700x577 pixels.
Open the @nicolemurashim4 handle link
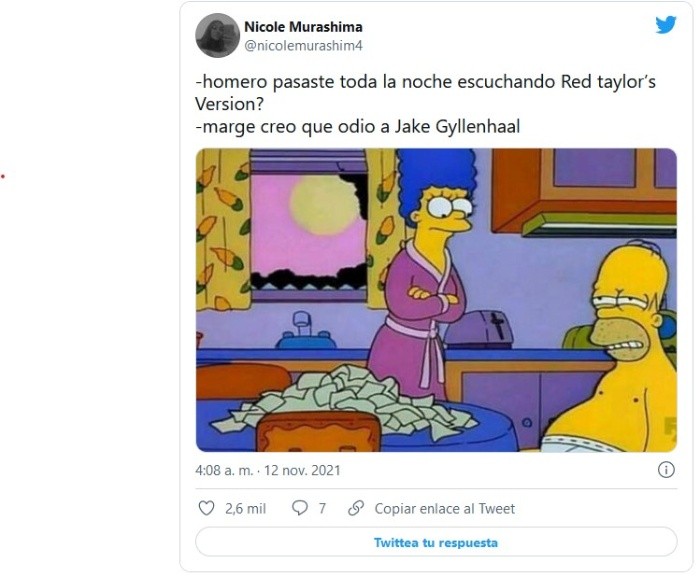303,46
